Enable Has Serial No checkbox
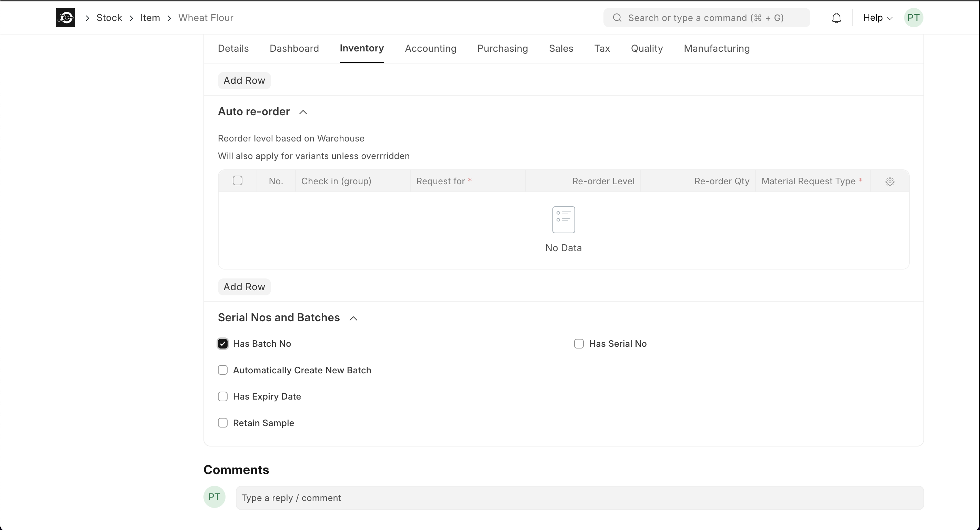Image resolution: width=980 pixels, height=530 pixels. pos(579,344)
